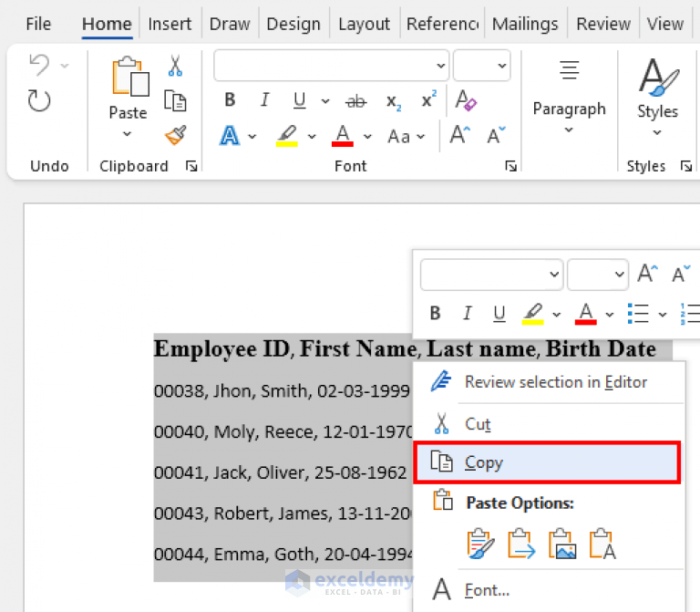Screen dimensions: 700x612
Task: Open the File tab
Action: tap(38, 24)
